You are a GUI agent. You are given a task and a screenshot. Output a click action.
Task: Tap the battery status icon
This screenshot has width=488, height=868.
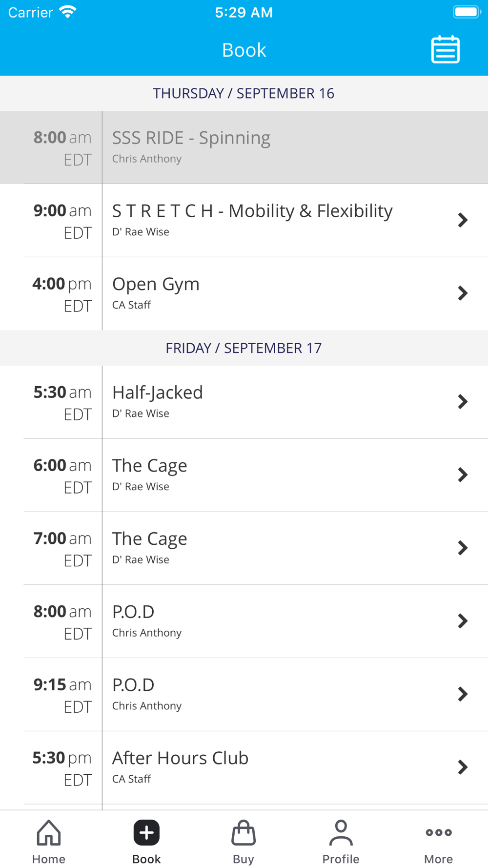467,12
